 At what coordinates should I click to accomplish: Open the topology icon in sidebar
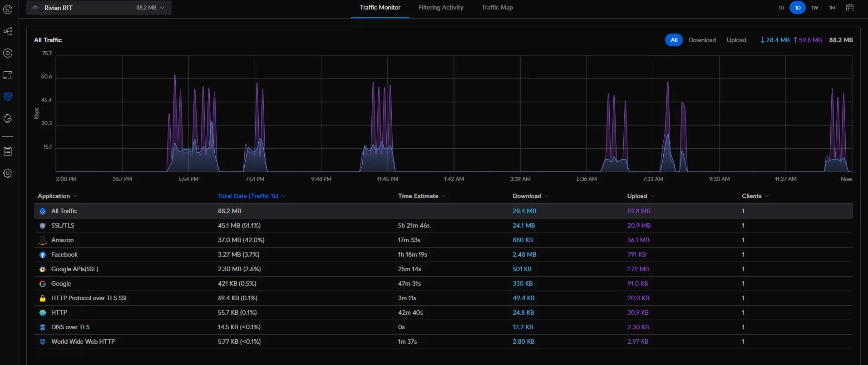8,31
